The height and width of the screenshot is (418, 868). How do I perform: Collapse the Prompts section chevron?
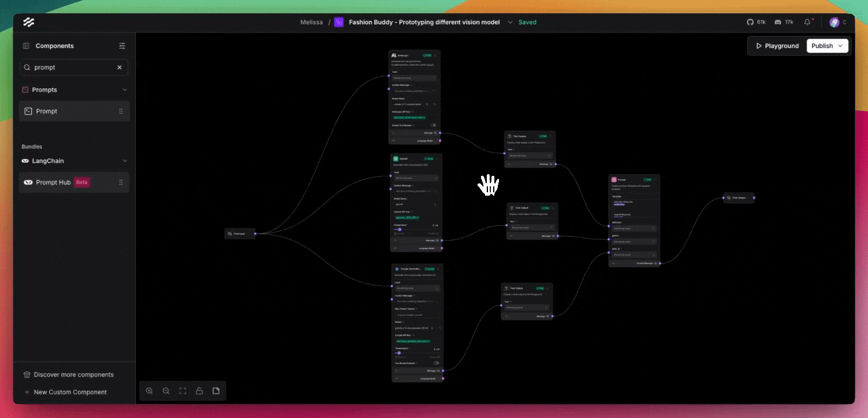tap(124, 89)
